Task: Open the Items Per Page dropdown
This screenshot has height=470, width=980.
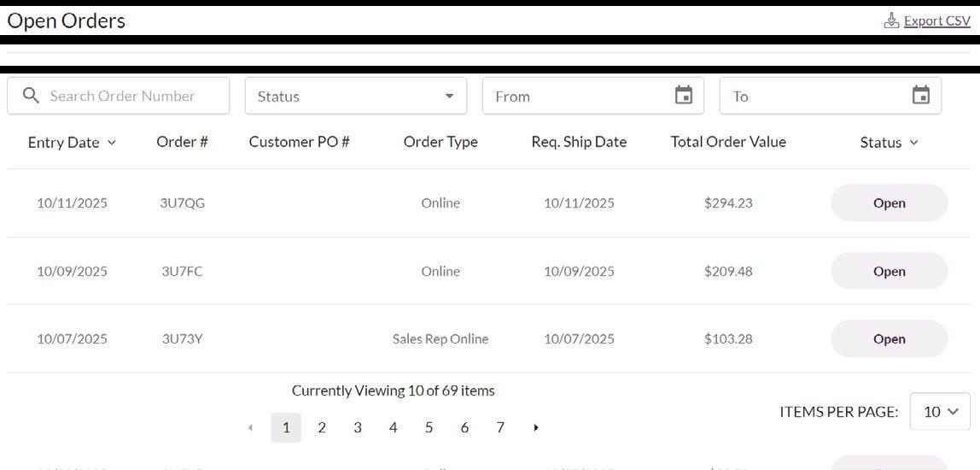Action: (x=940, y=412)
